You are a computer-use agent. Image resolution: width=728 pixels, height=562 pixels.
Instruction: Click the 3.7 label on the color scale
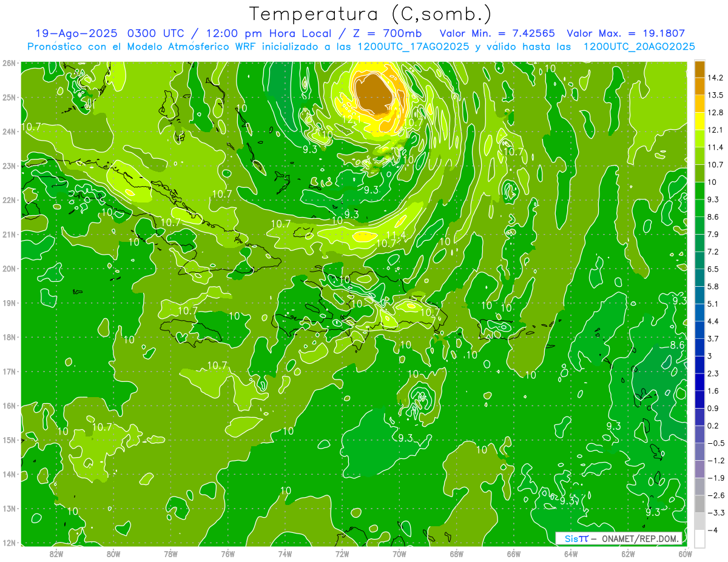(x=713, y=338)
